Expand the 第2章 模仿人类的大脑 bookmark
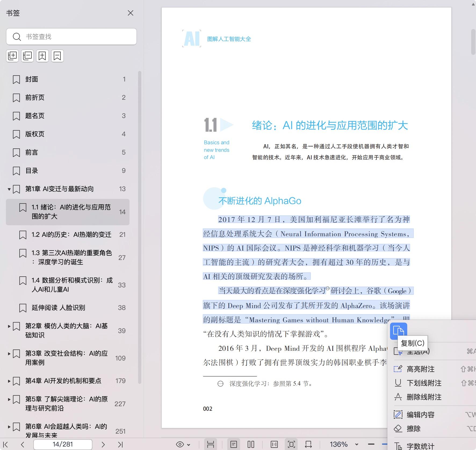This screenshot has width=476, height=450. pos(9,326)
